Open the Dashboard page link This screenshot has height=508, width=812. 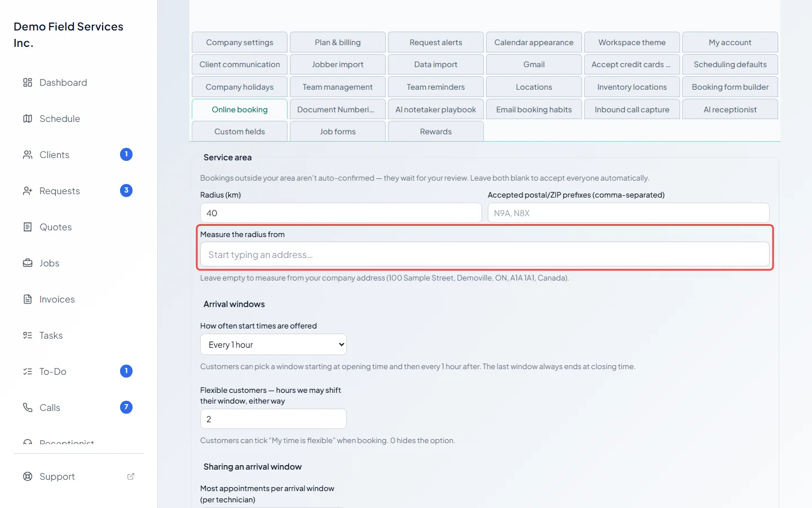(79, 82)
